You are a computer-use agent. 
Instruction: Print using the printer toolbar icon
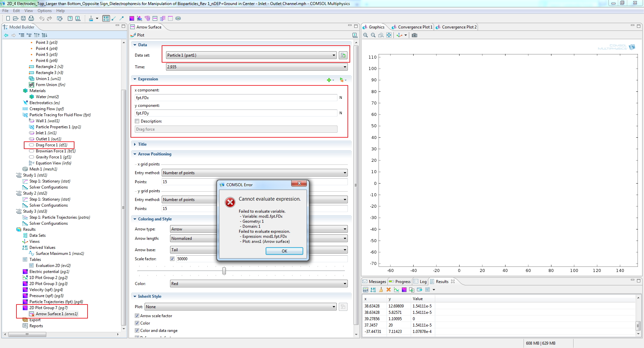(31, 18)
